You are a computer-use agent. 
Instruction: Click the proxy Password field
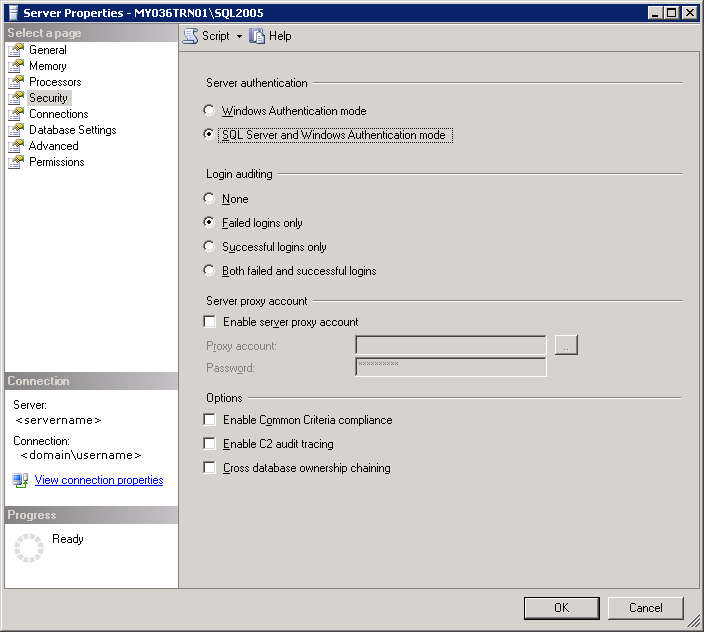pos(451,367)
